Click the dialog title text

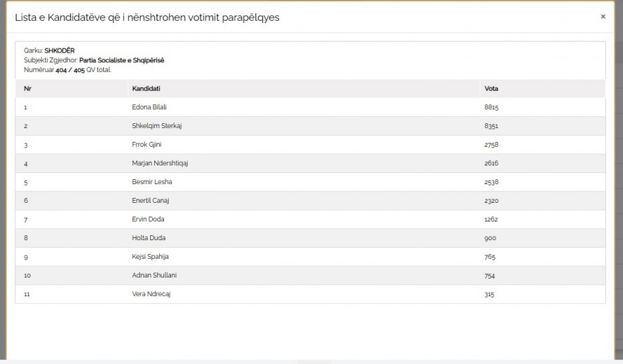click(147, 17)
